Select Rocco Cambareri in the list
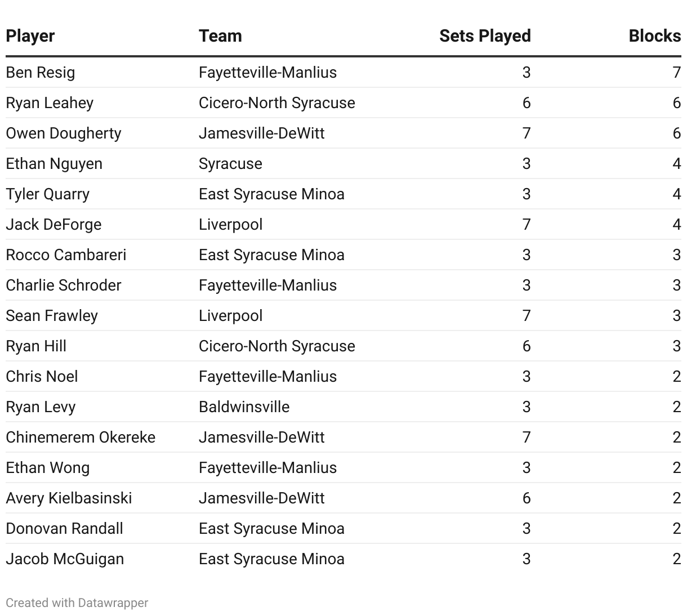687x616 pixels. (x=66, y=255)
